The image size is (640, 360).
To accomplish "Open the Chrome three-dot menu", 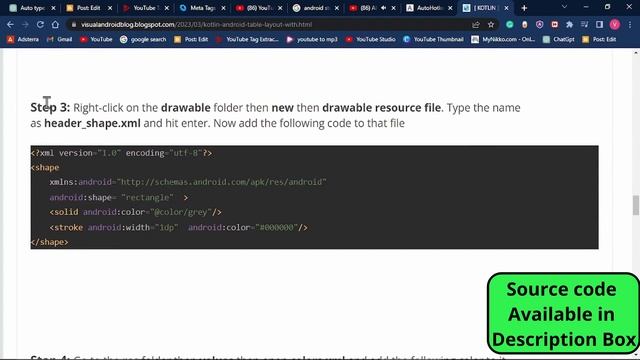I will click(630, 24).
